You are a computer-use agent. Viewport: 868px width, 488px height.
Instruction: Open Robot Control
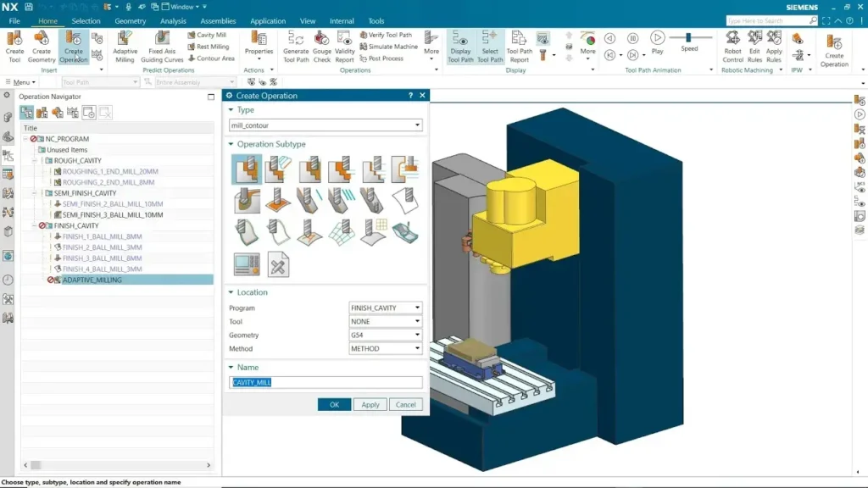(732, 47)
